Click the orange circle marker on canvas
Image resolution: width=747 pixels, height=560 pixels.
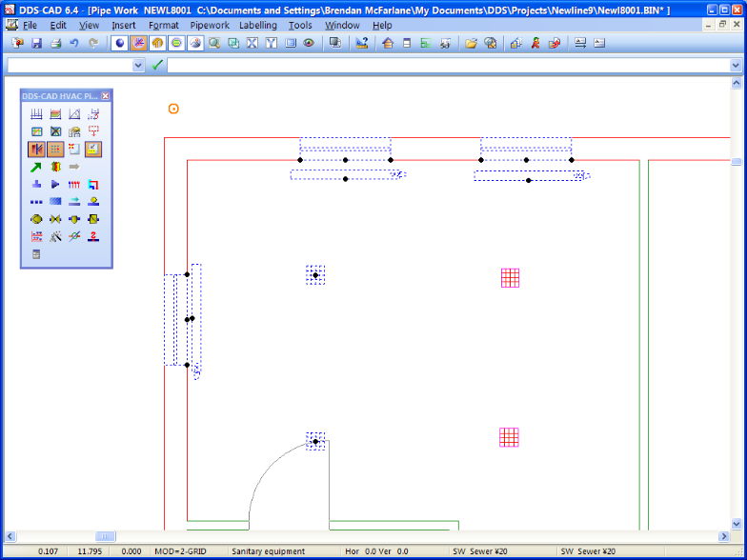click(173, 109)
